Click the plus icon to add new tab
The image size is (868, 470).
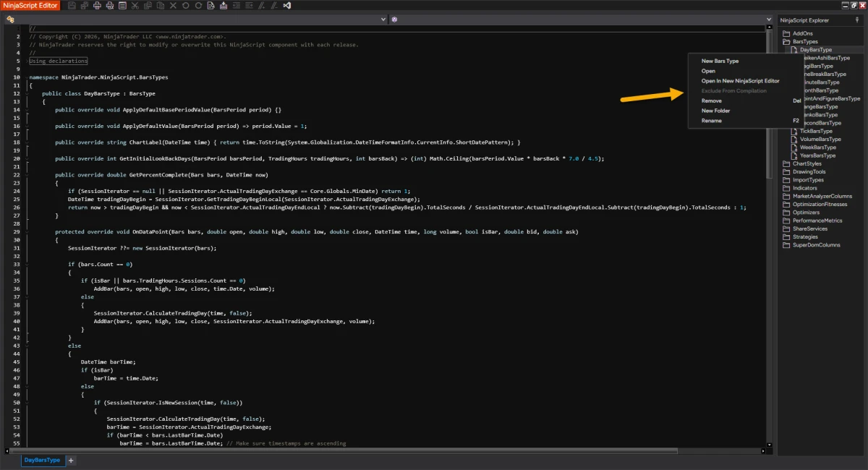[x=71, y=461]
